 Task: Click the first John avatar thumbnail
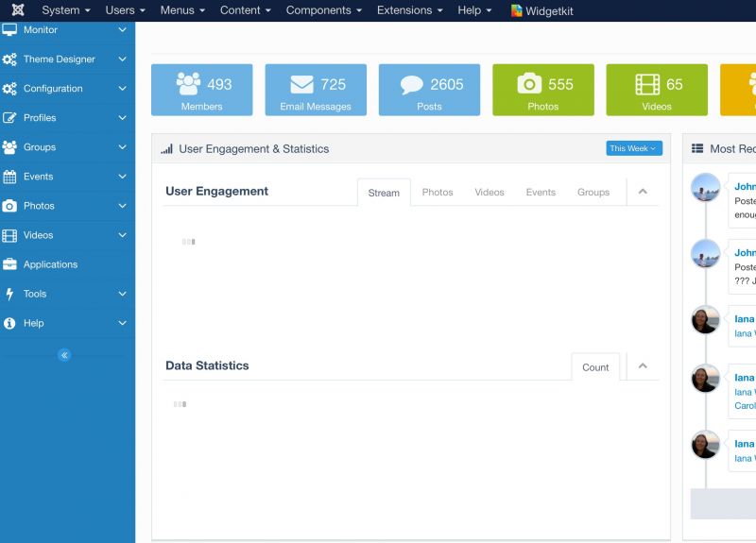click(705, 187)
